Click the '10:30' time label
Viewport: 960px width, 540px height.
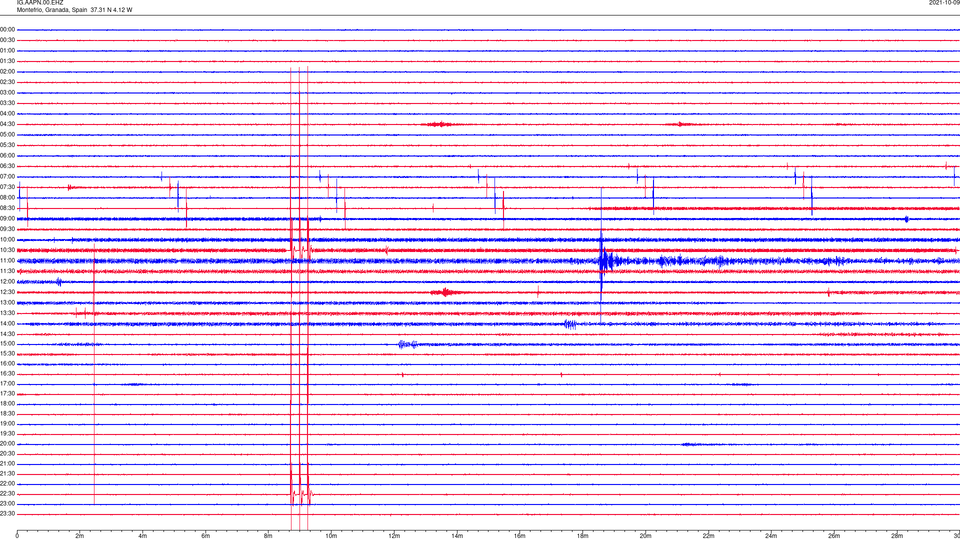[x=8, y=250]
